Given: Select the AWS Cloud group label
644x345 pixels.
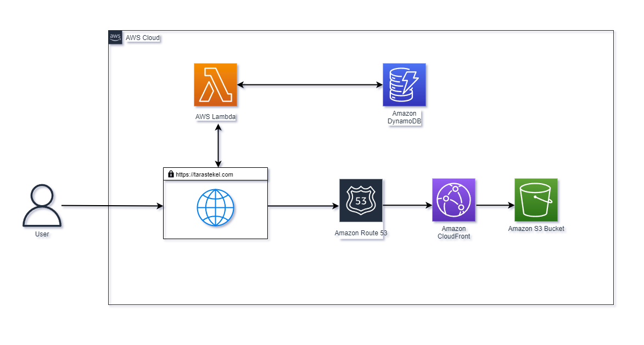Looking at the screenshot, I should tap(143, 38).
